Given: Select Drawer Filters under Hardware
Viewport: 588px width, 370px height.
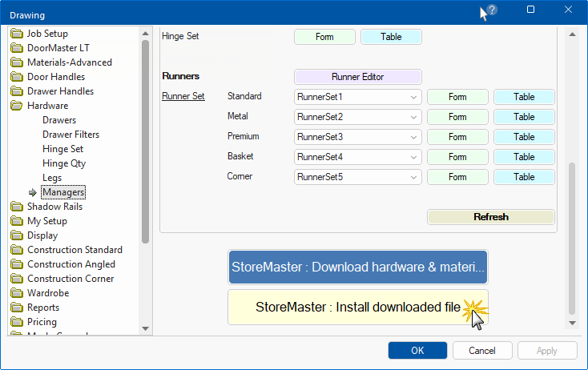Looking at the screenshot, I should (x=70, y=135).
